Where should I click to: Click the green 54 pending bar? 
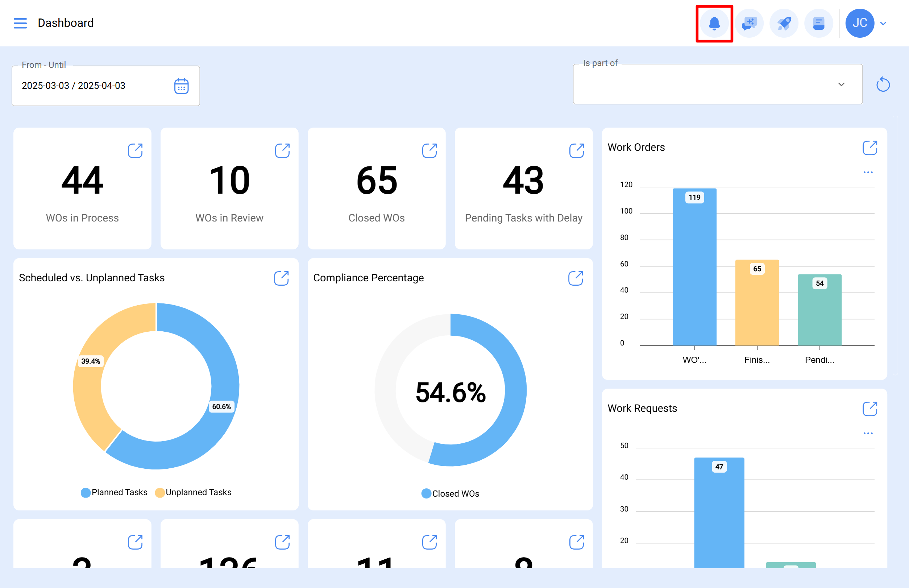(x=820, y=310)
